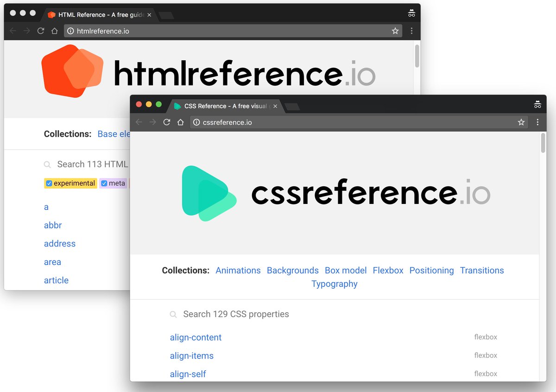Open the align-self property
556x392 pixels.
point(188,374)
